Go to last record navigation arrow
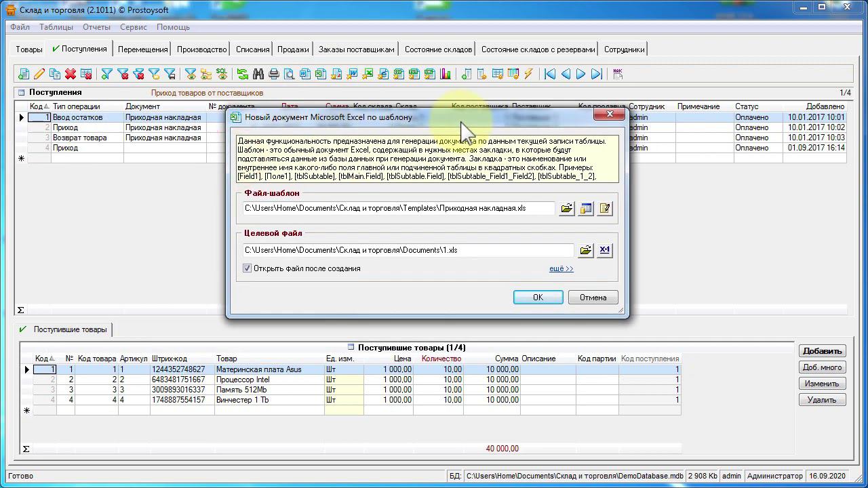Image resolution: width=868 pixels, height=488 pixels. click(x=597, y=74)
